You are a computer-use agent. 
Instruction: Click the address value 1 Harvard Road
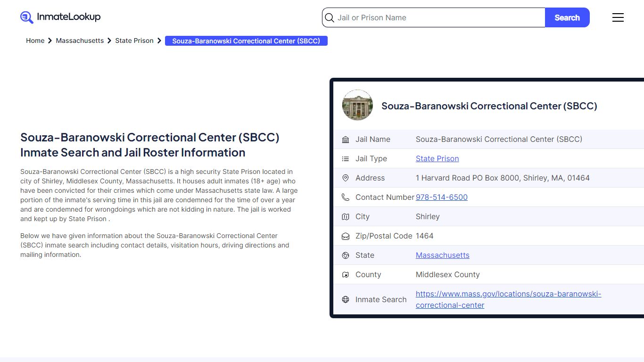(503, 178)
